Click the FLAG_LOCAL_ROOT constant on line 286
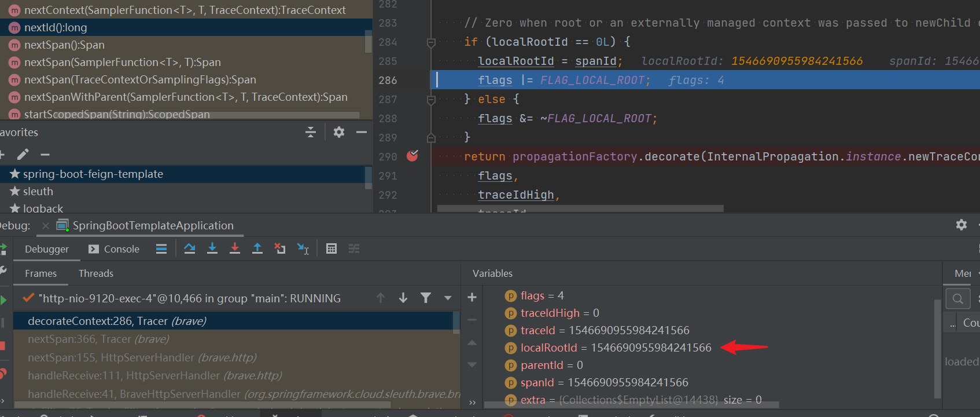The height and width of the screenshot is (417, 980). click(592, 80)
